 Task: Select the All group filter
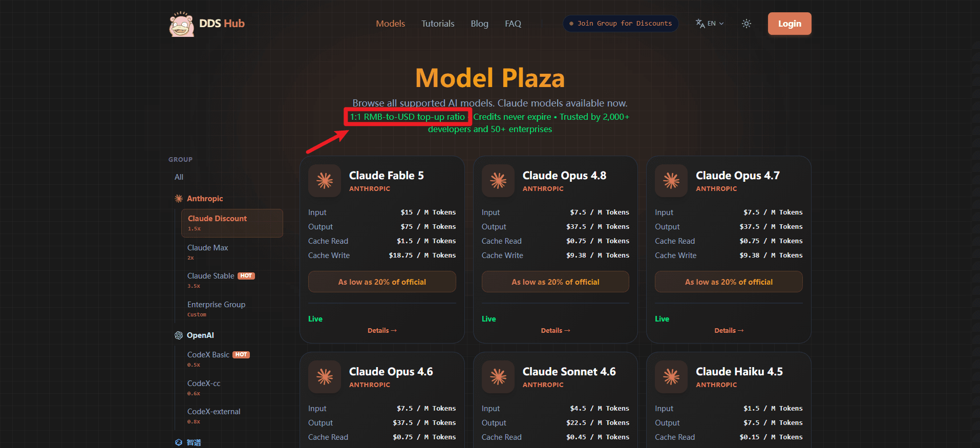click(x=179, y=177)
